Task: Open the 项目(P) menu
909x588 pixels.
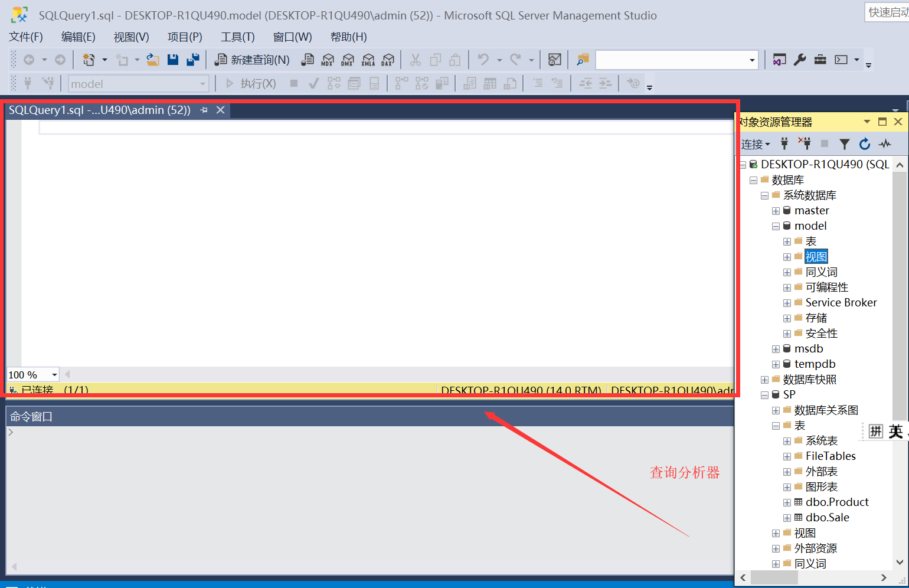Action: [x=185, y=37]
